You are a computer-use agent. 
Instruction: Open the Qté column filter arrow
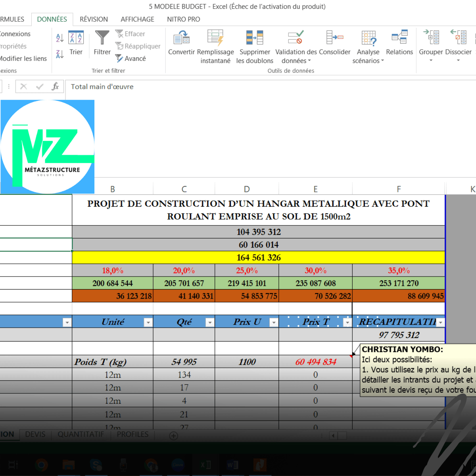click(x=210, y=322)
